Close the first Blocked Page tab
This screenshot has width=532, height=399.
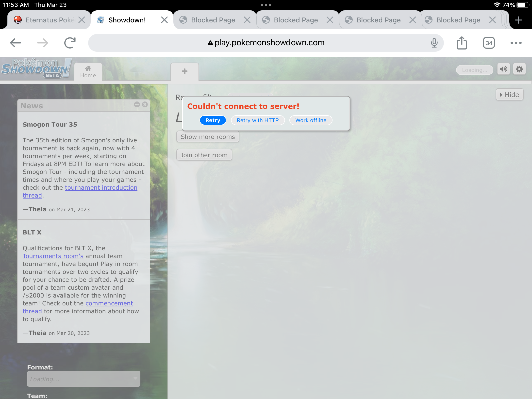[247, 20]
